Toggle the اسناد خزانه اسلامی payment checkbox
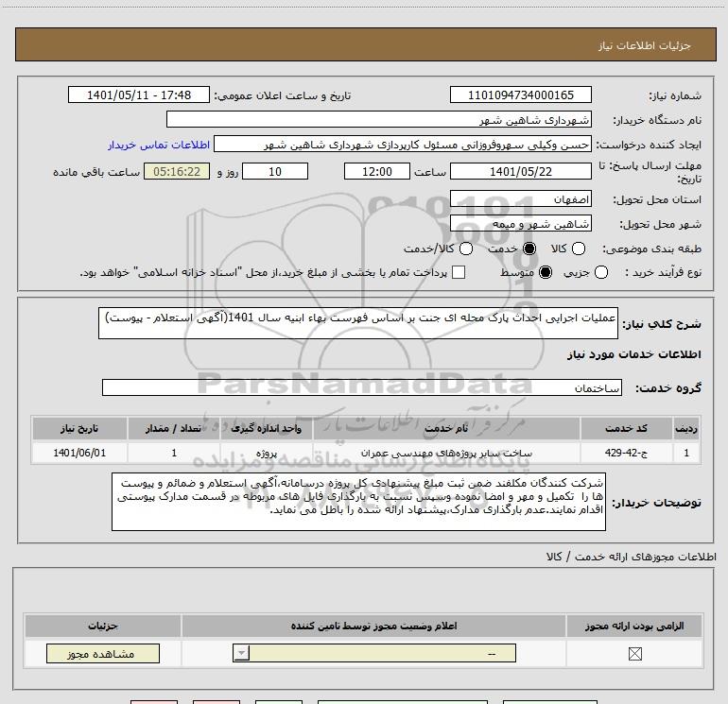 459,272
